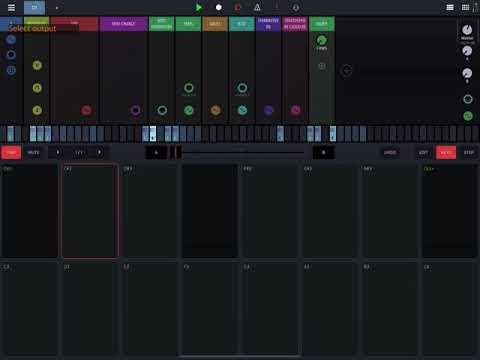Tap the red-outlined C#3 pad
Viewport: 480px width, 360px height.
click(90, 211)
